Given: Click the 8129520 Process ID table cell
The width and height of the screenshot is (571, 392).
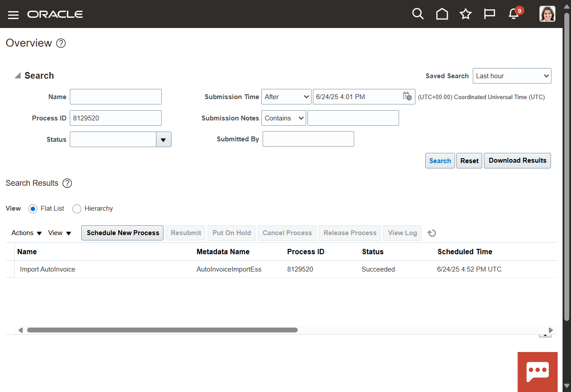Looking at the screenshot, I should 300,269.
